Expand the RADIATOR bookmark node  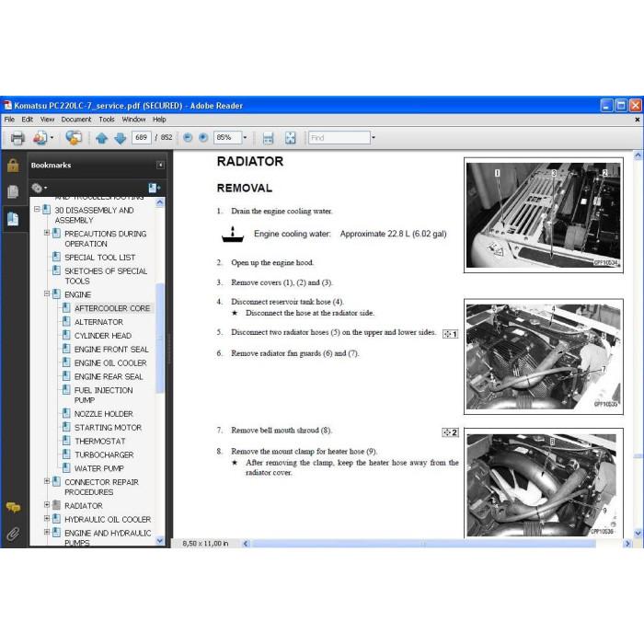47,504
